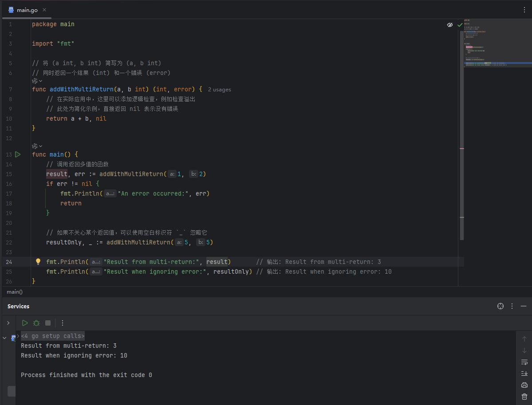Viewport: 532px width, 405px height.
Task: Click the Debug bug icon in Services
Action: pyautogui.click(x=36, y=323)
